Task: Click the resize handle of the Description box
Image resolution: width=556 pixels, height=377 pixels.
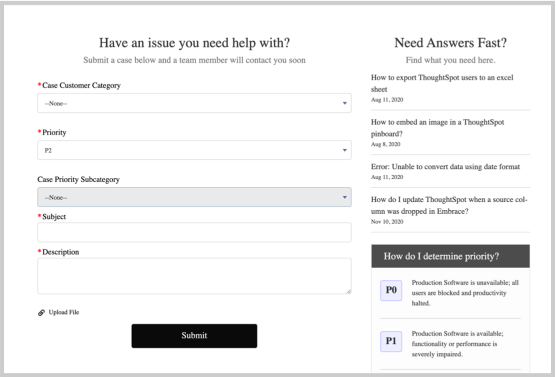Action: [x=349, y=291]
